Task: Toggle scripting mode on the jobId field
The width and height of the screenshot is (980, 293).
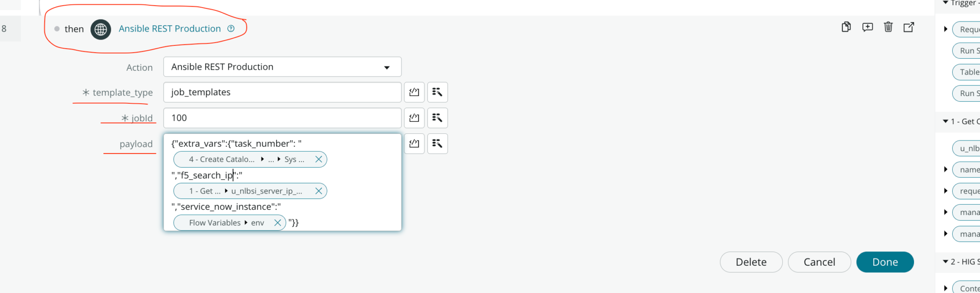Action: click(x=414, y=118)
